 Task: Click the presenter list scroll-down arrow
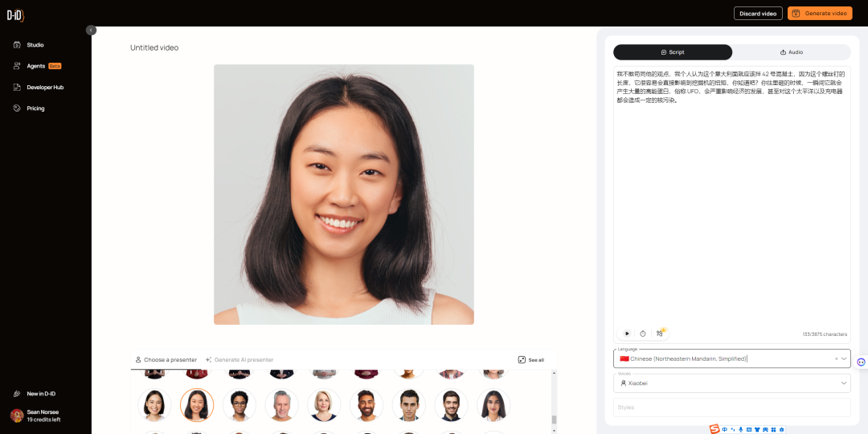554,431
